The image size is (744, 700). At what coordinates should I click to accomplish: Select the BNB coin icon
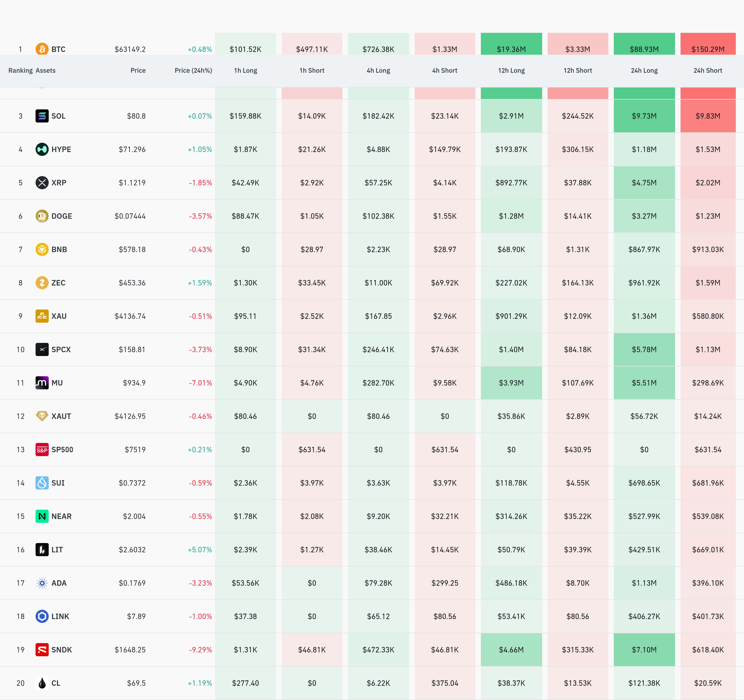click(42, 249)
